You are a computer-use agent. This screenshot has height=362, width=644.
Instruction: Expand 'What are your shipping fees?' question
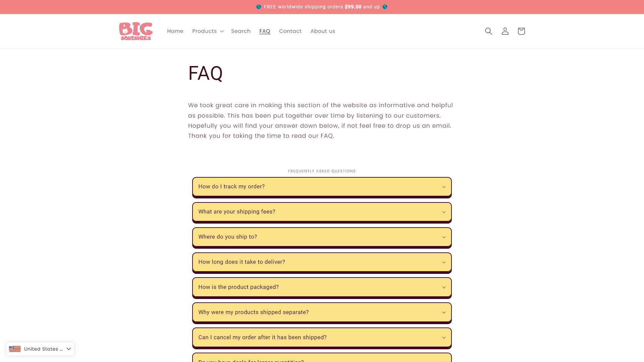pyautogui.click(x=322, y=212)
